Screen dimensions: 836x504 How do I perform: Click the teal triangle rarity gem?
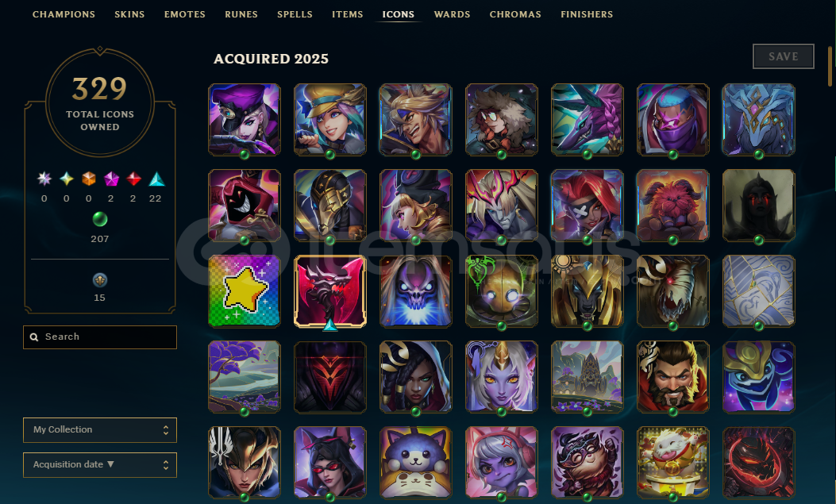tap(156, 179)
